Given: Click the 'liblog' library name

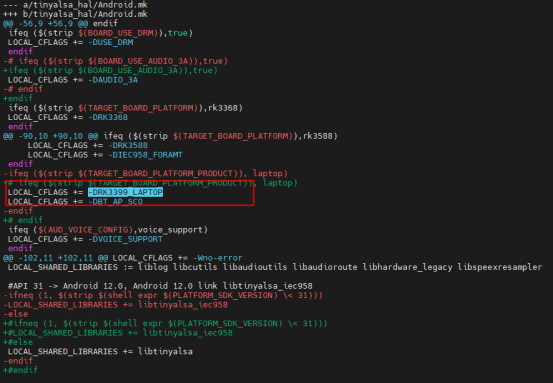Looking at the screenshot, I should pos(153,267).
